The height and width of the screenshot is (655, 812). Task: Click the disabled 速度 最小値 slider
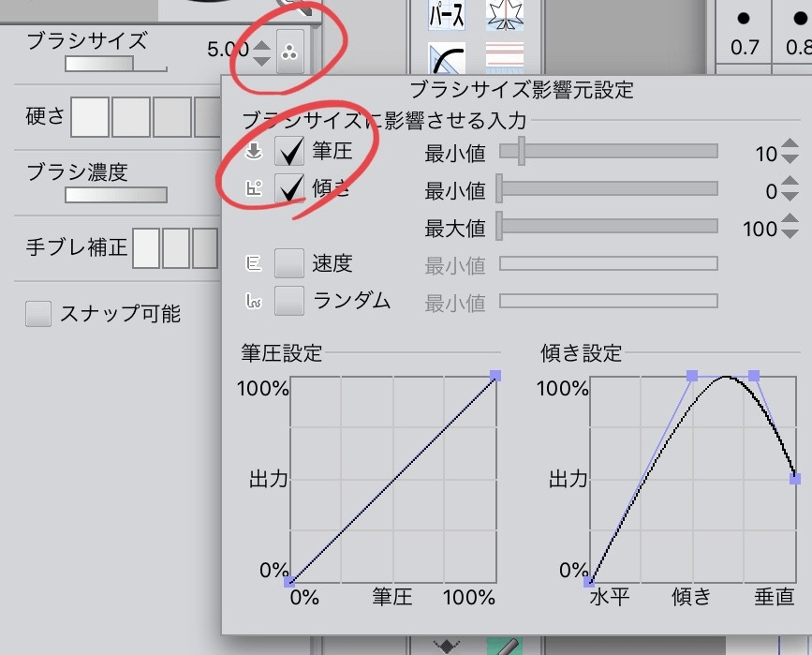tap(609, 263)
